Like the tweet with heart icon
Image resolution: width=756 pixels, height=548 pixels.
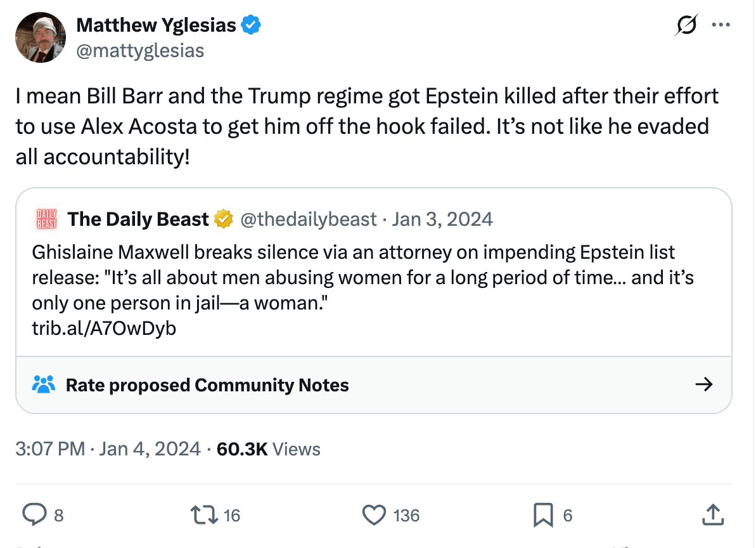point(374,515)
